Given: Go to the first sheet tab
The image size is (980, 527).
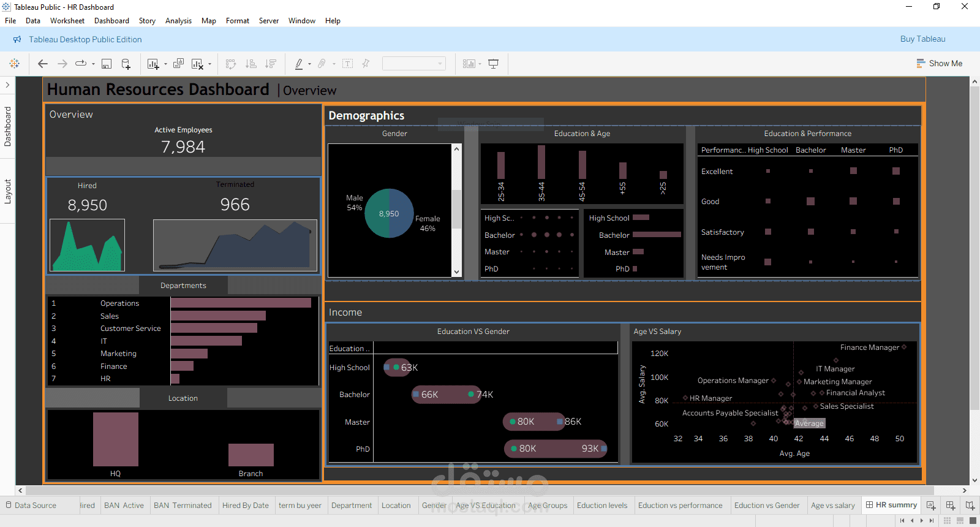Looking at the screenshot, I should coord(902,521).
